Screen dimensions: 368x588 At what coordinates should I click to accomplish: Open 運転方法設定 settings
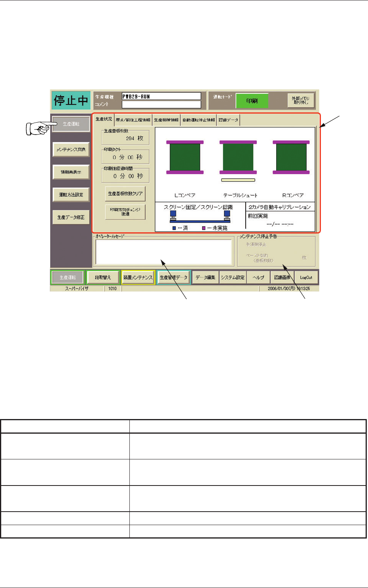71,195
